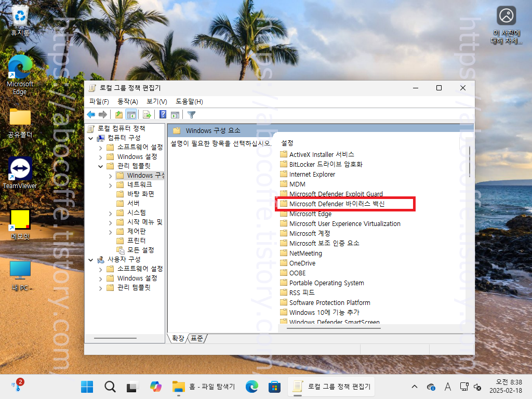
Task: Expand the 제어판 tree node
Action: click(110, 232)
